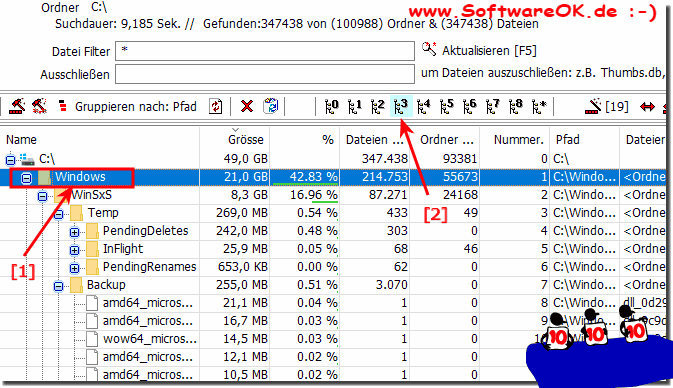Collapse the C:\ root node
Image resolution: width=673 pixels, height=388 pixels.
pos(10,160)
